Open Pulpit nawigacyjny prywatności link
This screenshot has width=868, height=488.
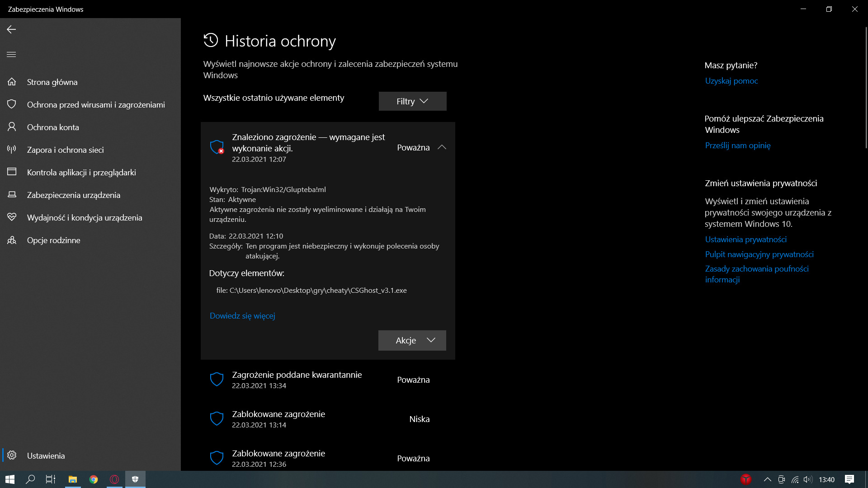click(x=759, y=254)
